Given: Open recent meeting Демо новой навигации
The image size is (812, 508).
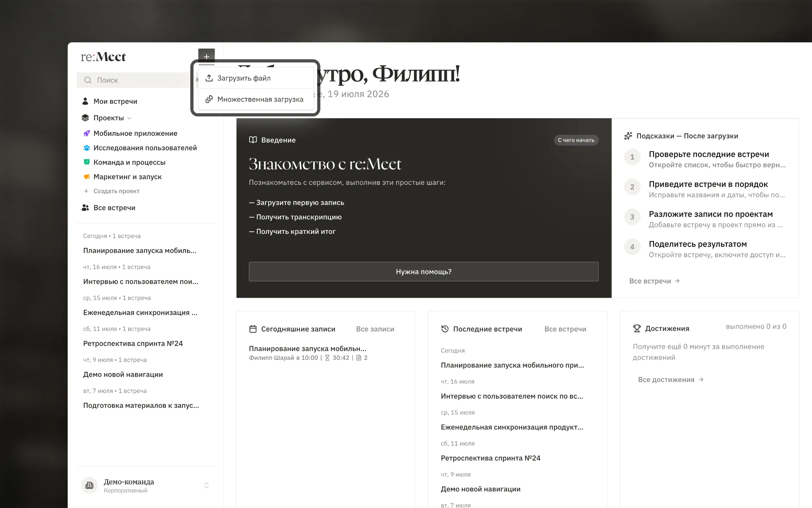Looking at the screenshot, I should 481,489.
